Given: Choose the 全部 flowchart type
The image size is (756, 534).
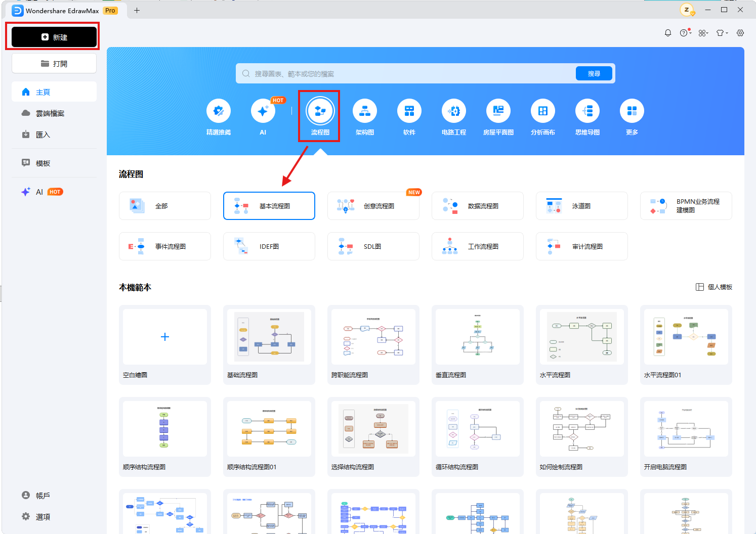Looking at the screenshot, I should pyautogui.click(x=165, y=206).
